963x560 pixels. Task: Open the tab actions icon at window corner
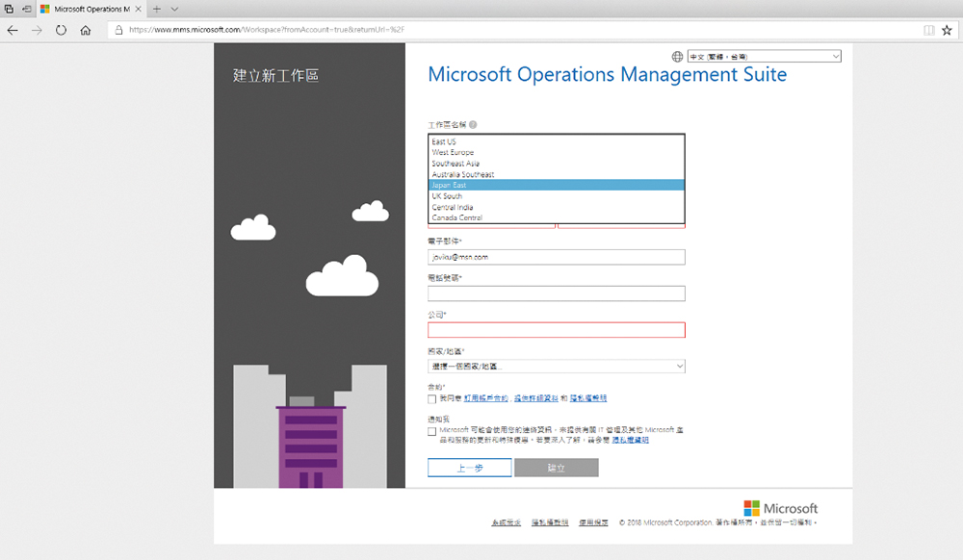click(x=9, y=10)
